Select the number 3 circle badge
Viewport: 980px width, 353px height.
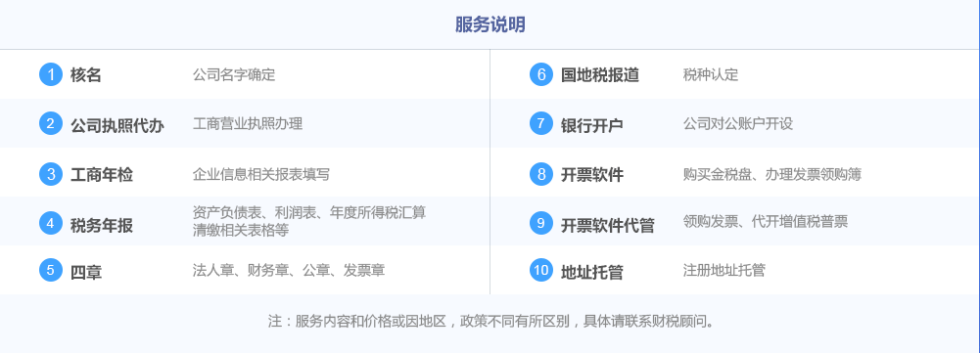point(51,174)
